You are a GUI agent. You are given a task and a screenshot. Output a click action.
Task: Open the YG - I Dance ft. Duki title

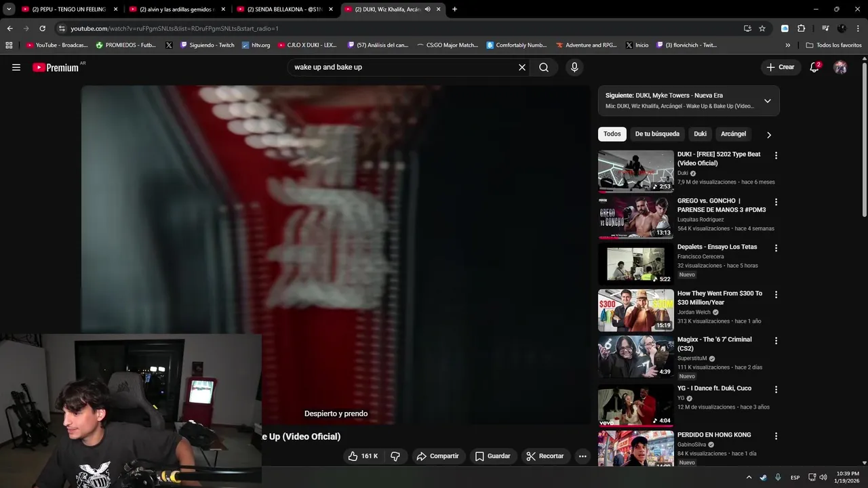click(714, 388)
